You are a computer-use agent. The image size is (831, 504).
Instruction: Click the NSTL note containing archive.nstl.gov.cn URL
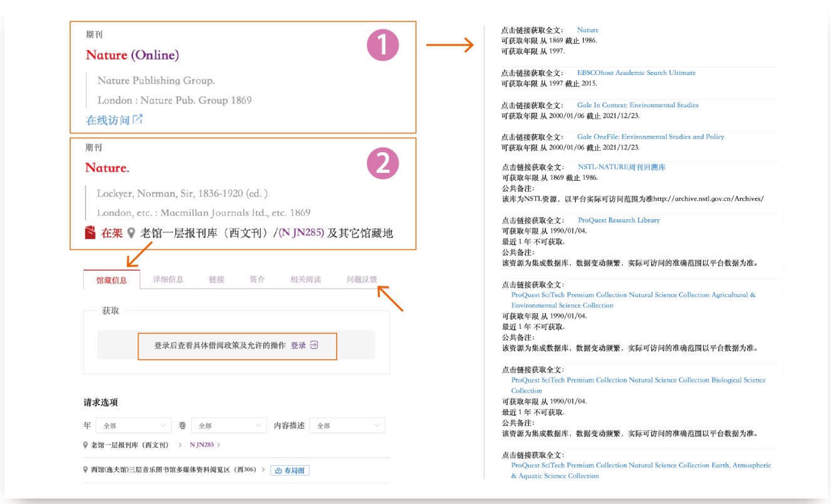(x=632, y=198)
